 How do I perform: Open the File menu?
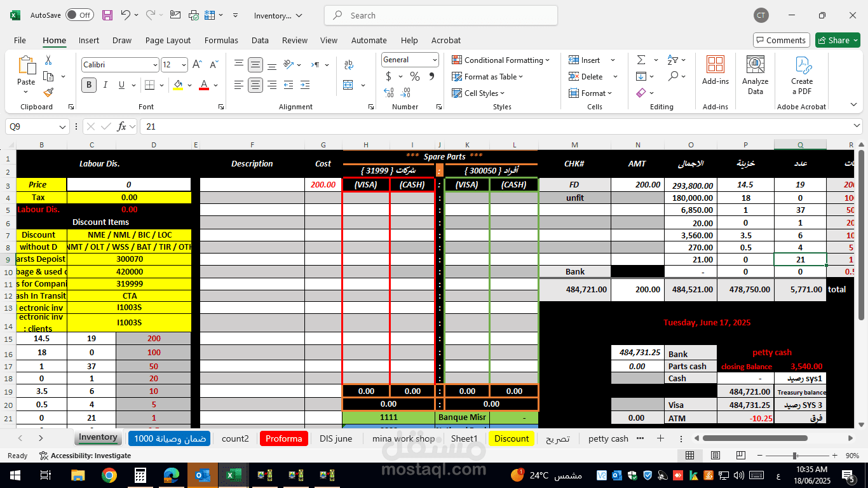tap(20, 40)
